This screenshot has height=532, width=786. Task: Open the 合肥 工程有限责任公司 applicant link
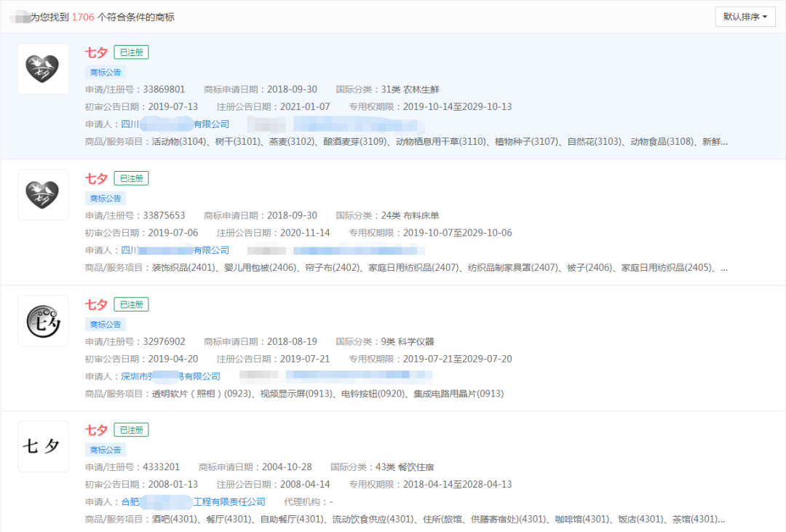(x=193, y=501)
